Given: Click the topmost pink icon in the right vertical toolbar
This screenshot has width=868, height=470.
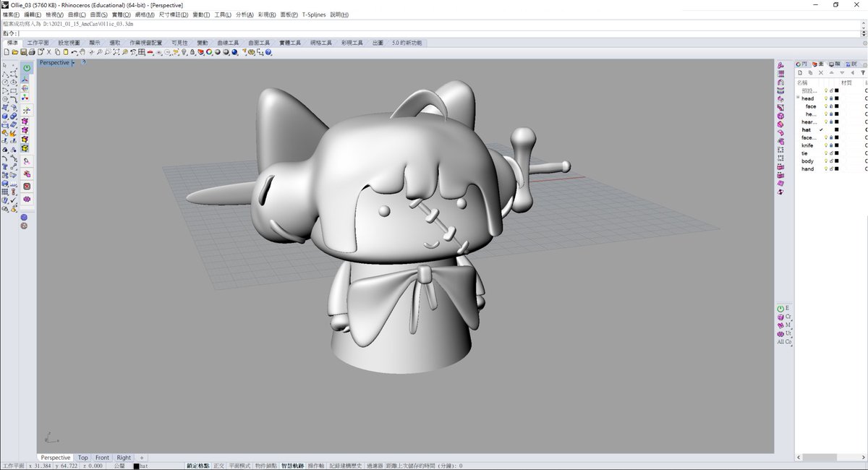Looking at the screenshot, I should [780, 65].
